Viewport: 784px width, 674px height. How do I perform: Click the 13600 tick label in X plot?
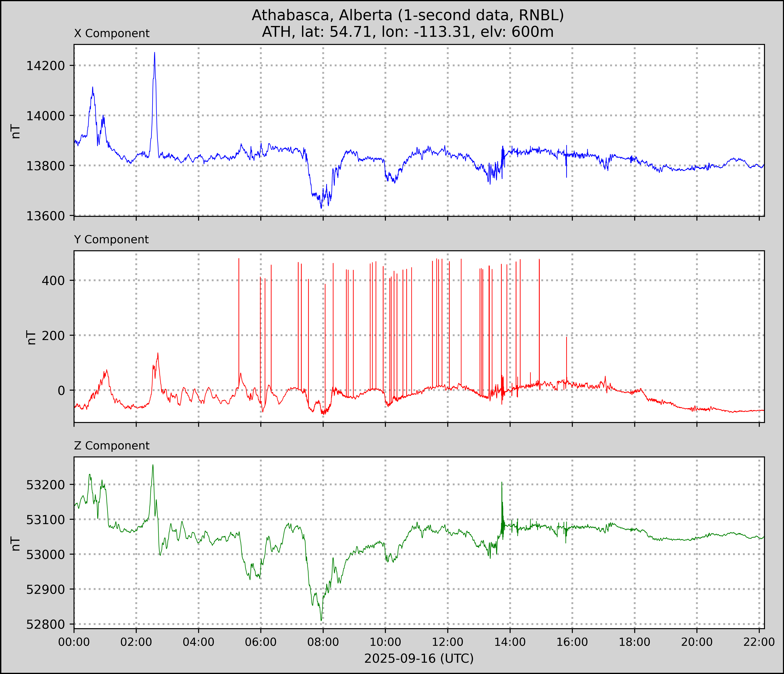pos(45,216)
